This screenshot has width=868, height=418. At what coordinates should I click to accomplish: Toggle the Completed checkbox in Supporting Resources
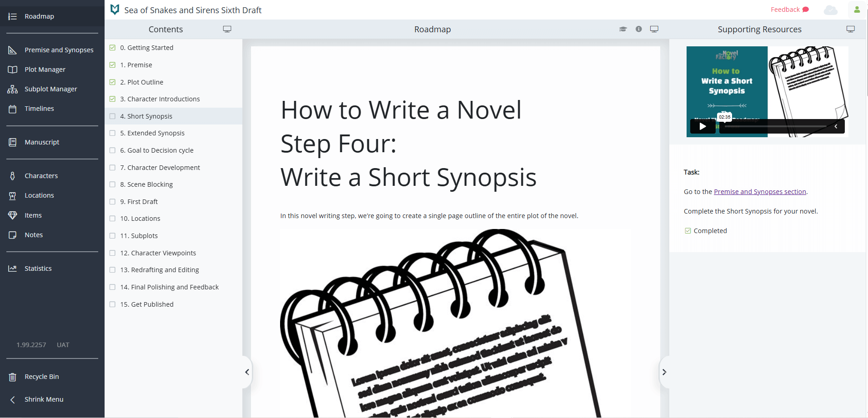click(x=688, y=230)
